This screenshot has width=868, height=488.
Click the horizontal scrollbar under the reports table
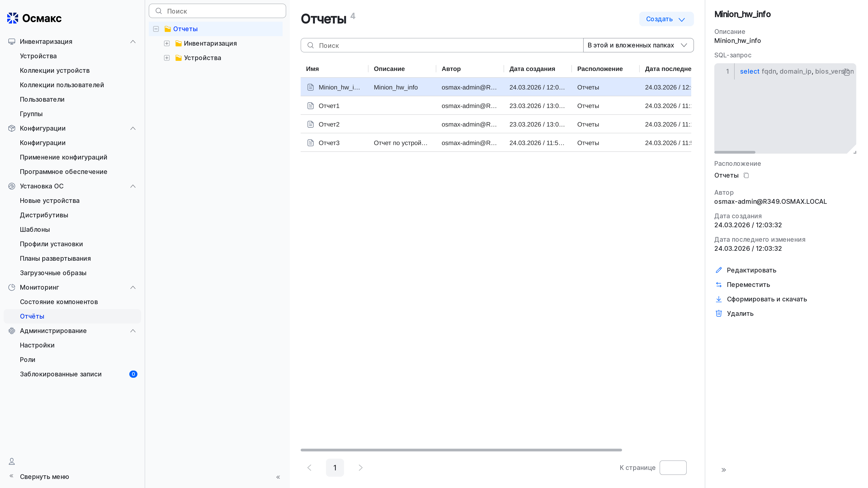tap(461, 450)
